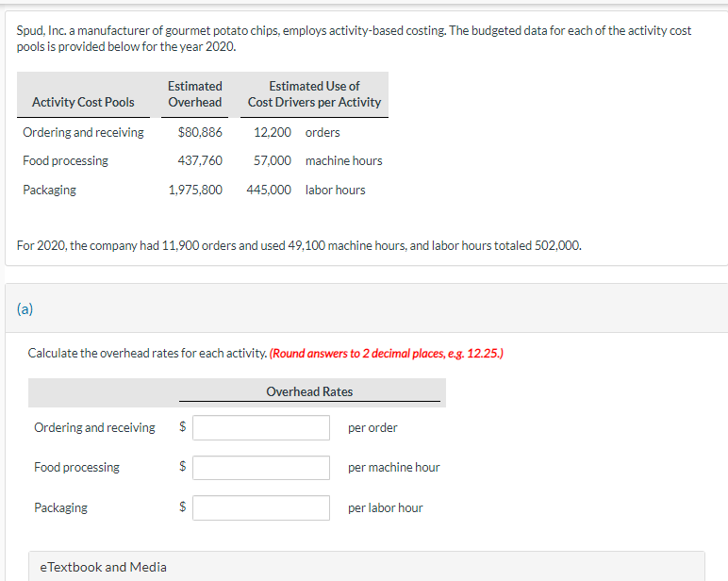This screenshot has height=581, width=728.
Task: Click the 'For 2020, the company had' sentence
Action: pyautogui.click(x=299, y=245)
